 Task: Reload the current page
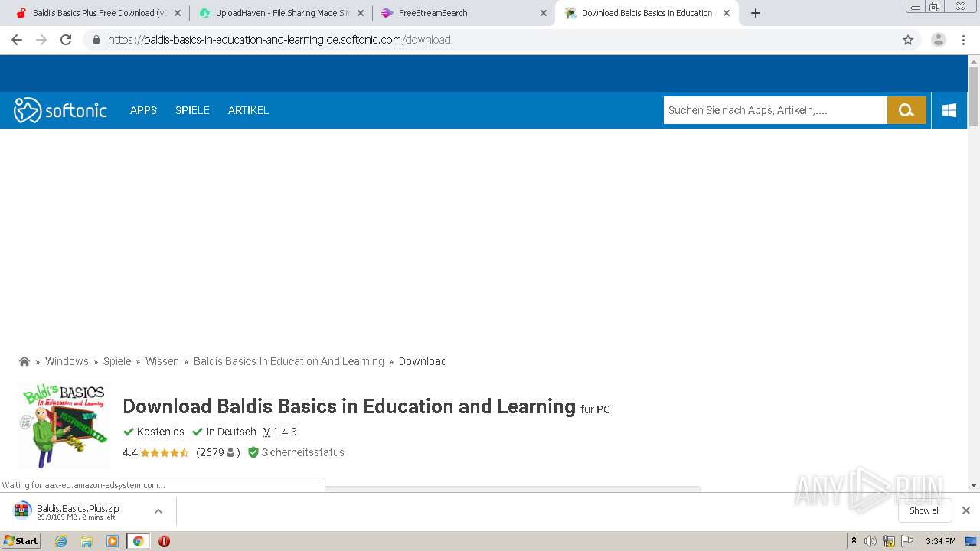[x=66, y=40]
